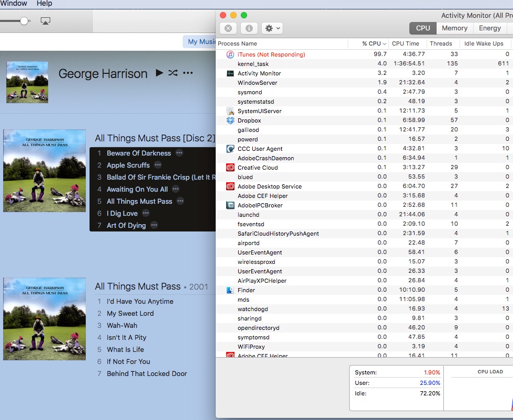Click the Dropbox process icon
Viewport: 513px width, 420px height.
(x=230, y=120)
